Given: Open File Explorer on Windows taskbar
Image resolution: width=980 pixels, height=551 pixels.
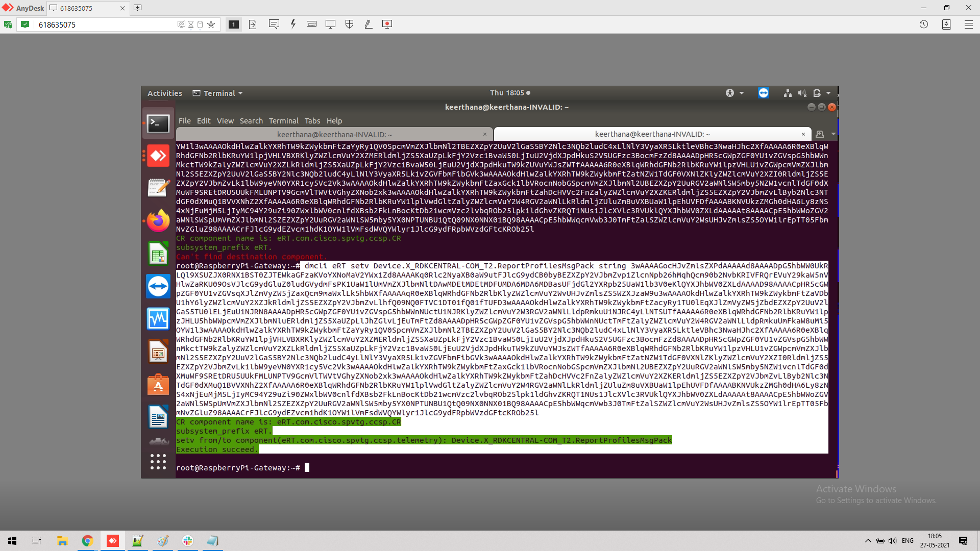Looking at the screenshot, I should click(x=62, y=541).
